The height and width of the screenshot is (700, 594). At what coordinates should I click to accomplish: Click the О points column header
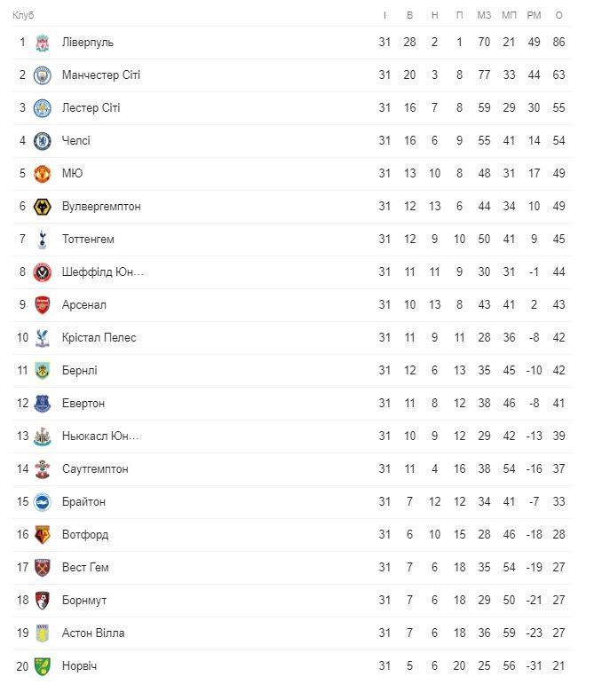(558, 15)
